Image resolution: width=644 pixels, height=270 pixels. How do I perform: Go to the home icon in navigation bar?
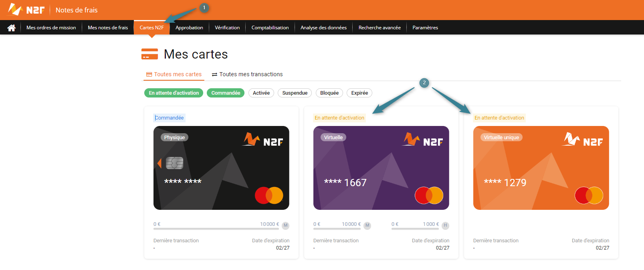[x=11, y=28]
